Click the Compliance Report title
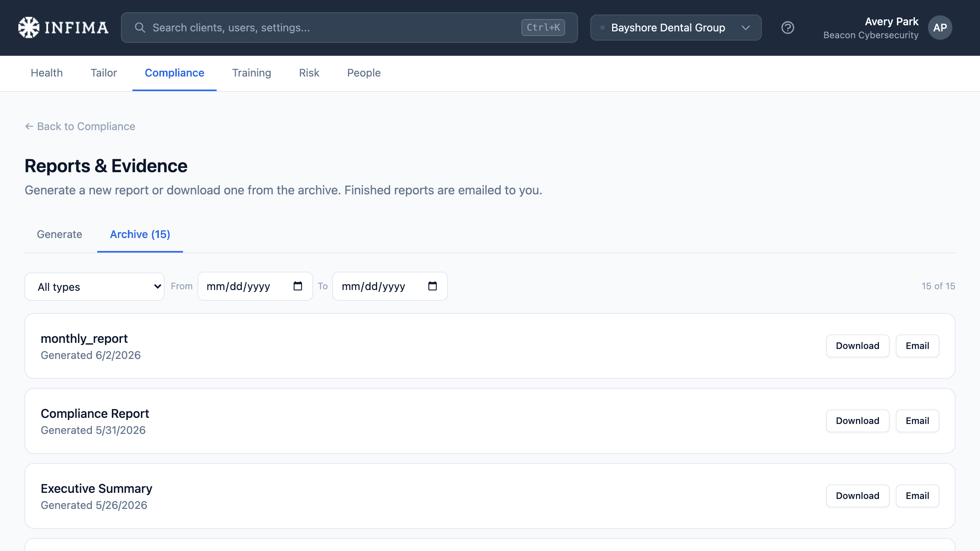Image resolution: width=980 pixels, height=551 pixels. (x=95, y=414)
